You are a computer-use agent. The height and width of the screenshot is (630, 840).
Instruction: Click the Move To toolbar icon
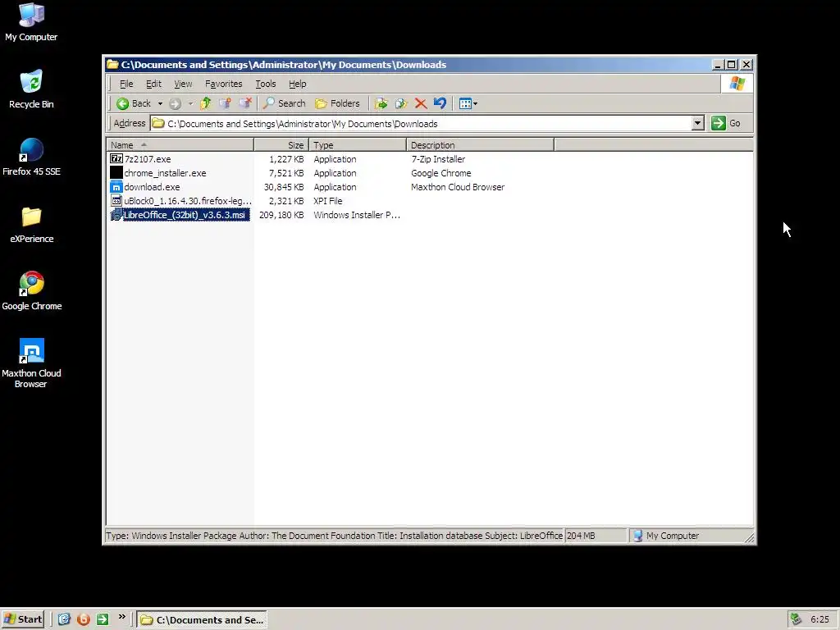tap(381, 103)
